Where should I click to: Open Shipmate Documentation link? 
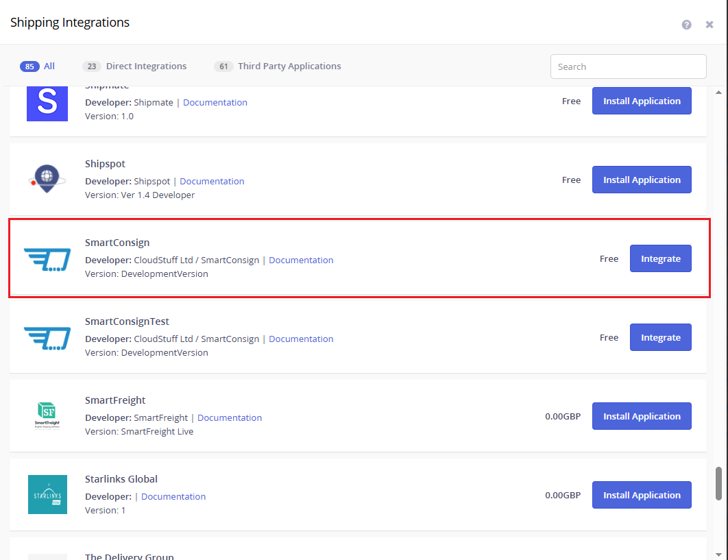215,102
